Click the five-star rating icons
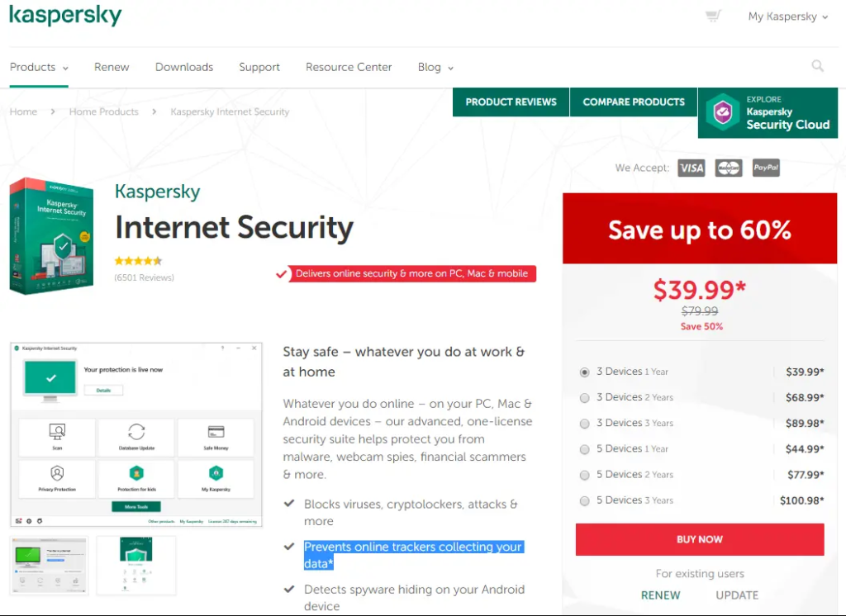846x616 pixels. (x=138, y=261)
